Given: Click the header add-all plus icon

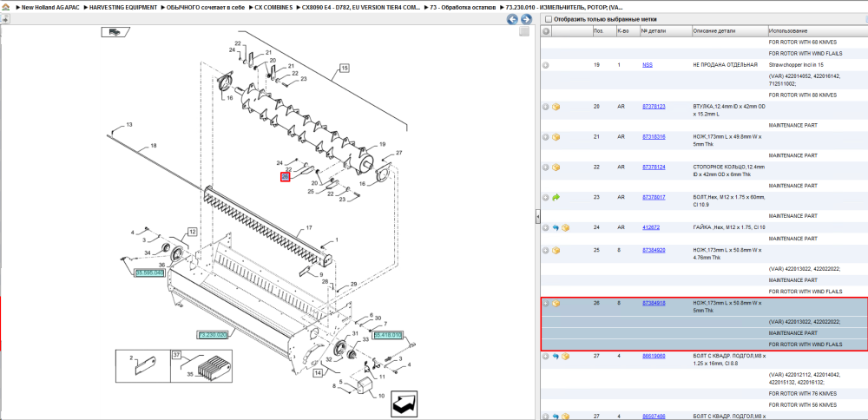Looking at the screenshot, I should tap(546, 31).
